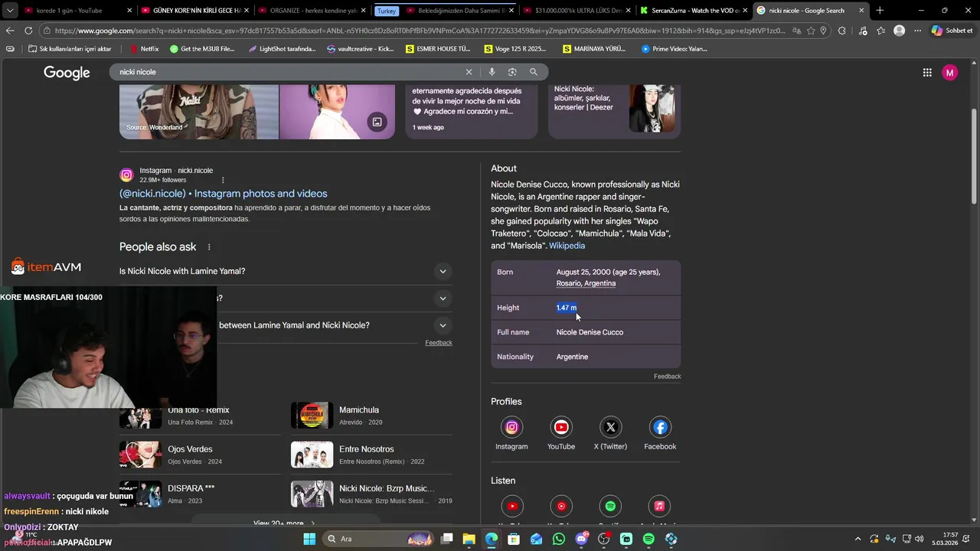980x551 pixels.
Task: Switch to 'korede 1 gün - YouTube' tab
Action: coord(77,11)
